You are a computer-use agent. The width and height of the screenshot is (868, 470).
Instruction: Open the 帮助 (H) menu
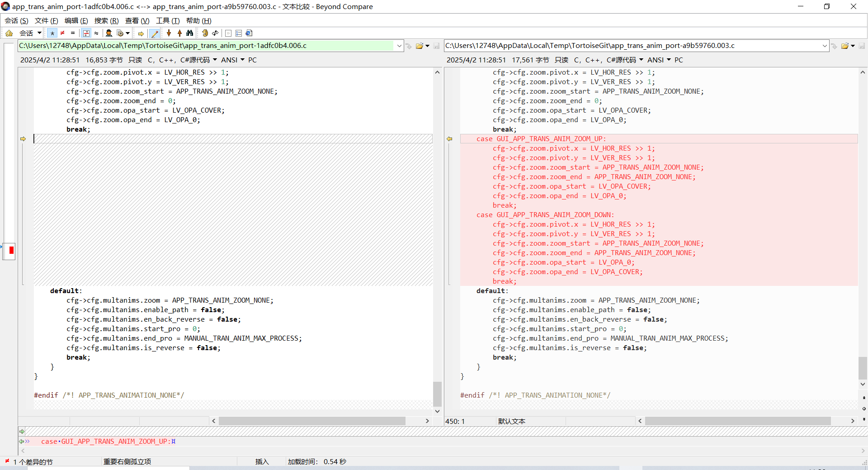coord(198,21)
